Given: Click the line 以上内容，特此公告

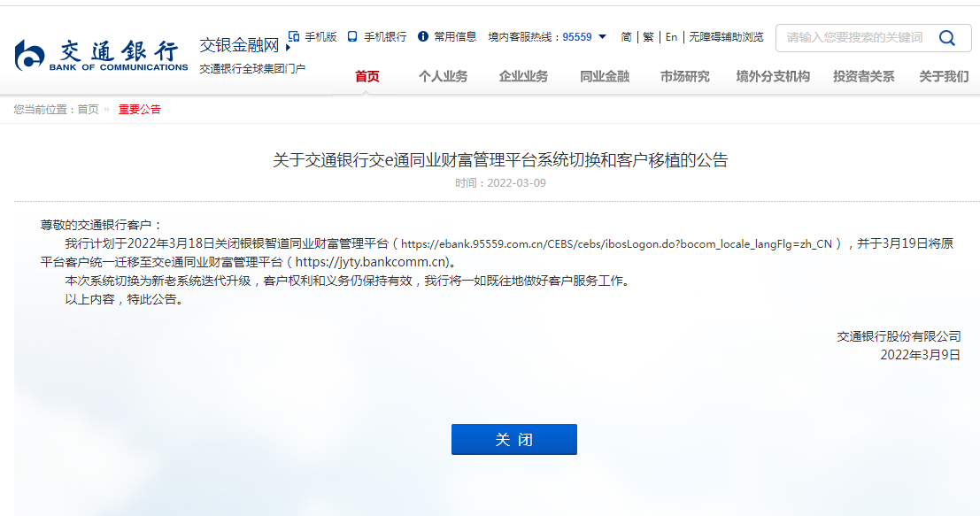Looking at the screenshot, I should tap(125, 300).
